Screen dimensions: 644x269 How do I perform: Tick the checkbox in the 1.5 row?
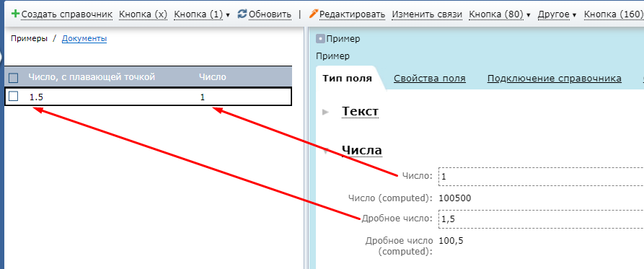click(14, 97)
